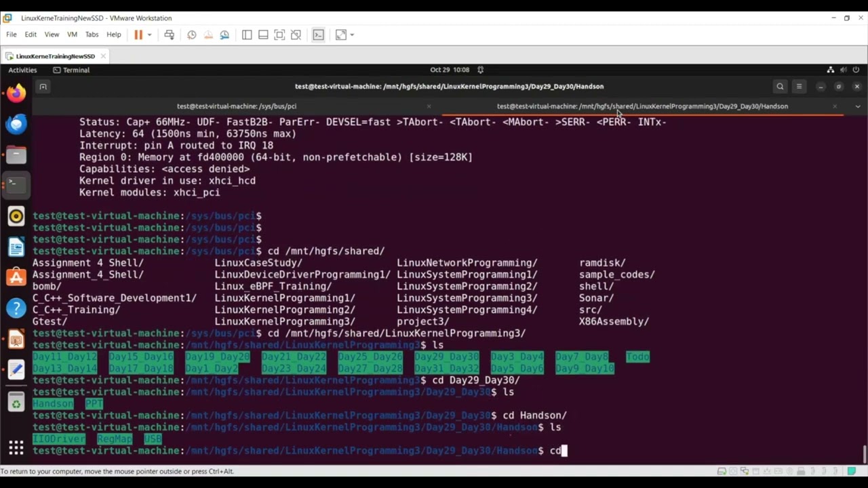The height and width of the screenshot is (488, 868).
Task: Open the volume indicator in top bar
Action: [x=844, y=70]
